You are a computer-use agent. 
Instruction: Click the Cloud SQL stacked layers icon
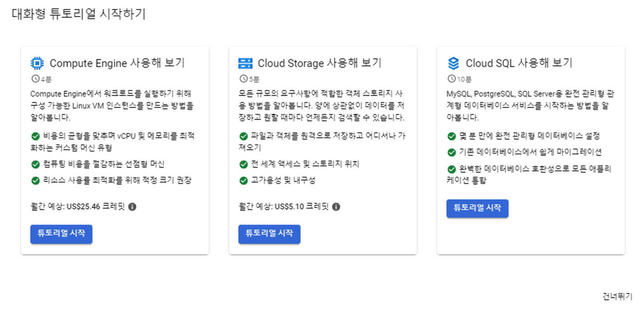pyautogui.click(x=453, y=63)
